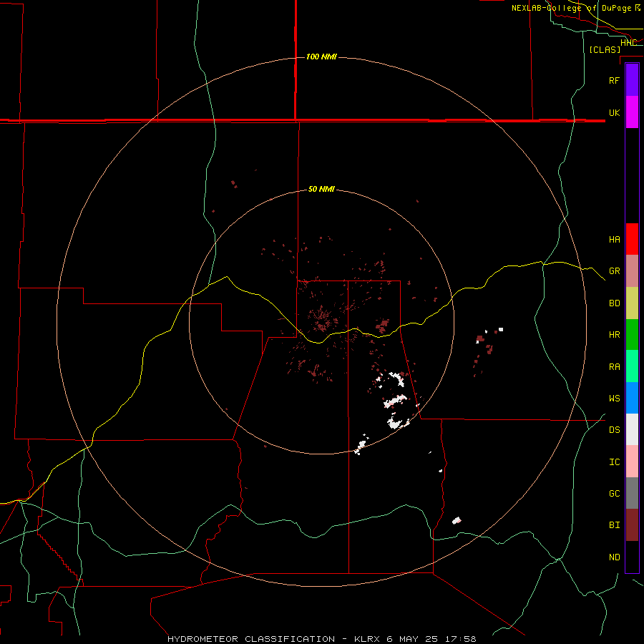644x644 pixels.
Task: Pick the RA light green swatch
Action: pos(632,366)
